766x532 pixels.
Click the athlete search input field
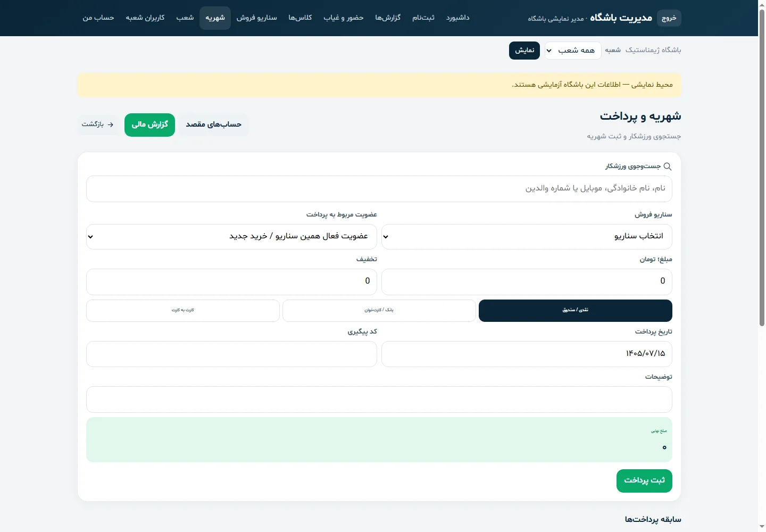click(x=379, y=189)
